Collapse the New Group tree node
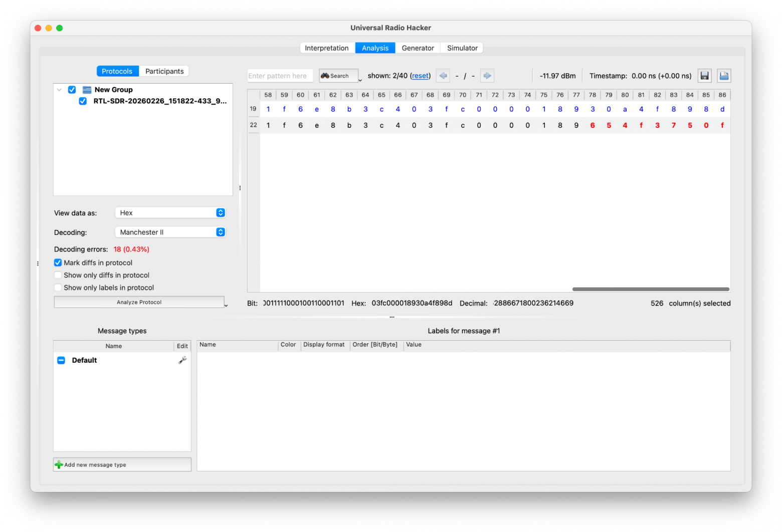Image resolution: width=782 pixels, height=532 pixels. [x=60, y=90]
